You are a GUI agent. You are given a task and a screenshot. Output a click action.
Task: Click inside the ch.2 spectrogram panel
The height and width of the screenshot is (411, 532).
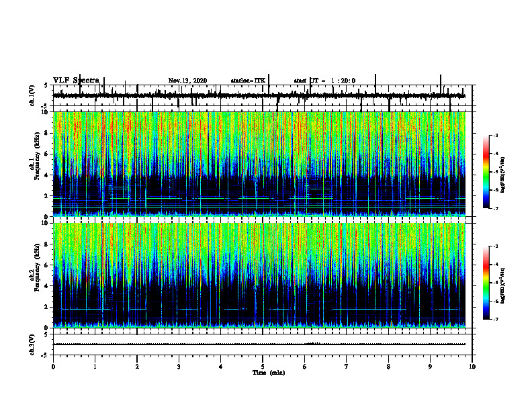[x=259, y=275]
